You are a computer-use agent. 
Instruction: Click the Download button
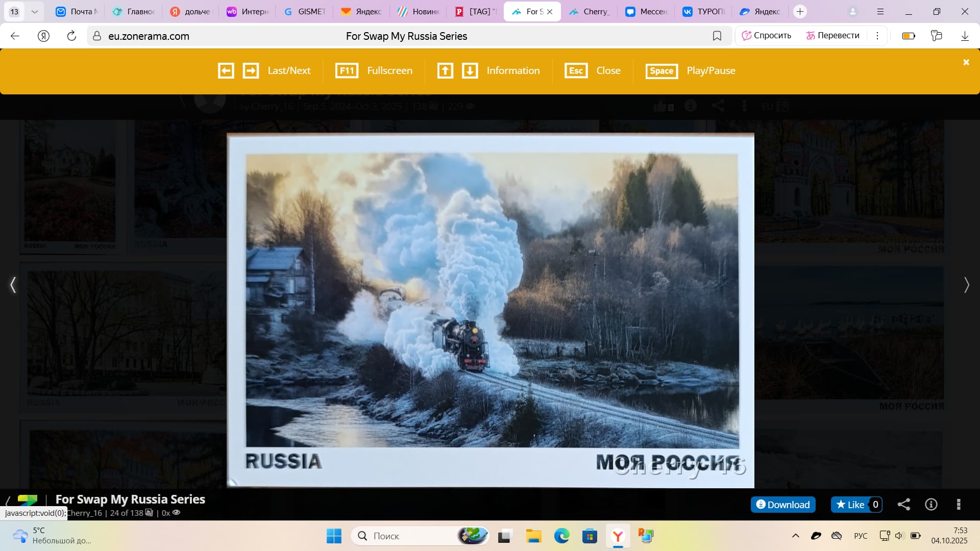pyautogui.click(x=783, y=505)
